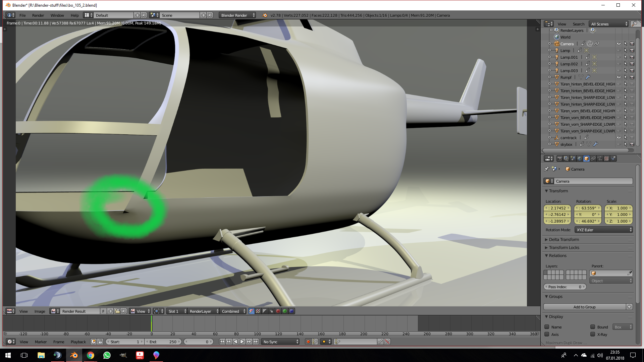
Task: Click the outliner filter search magnifier icon
Action: [634, 24]
